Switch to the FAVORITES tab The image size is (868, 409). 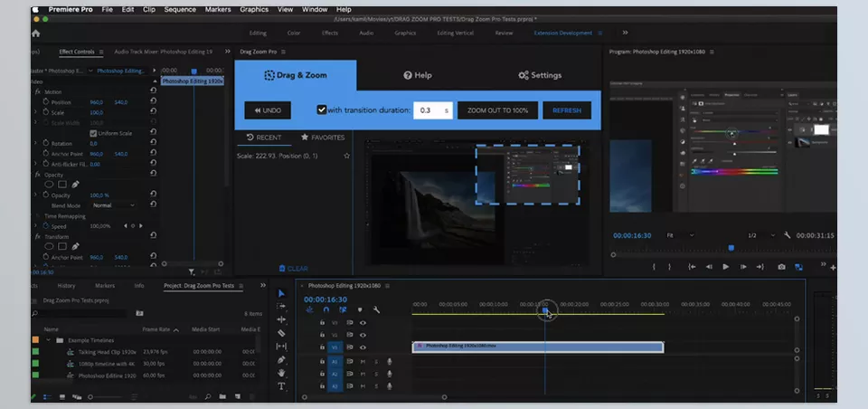point(323,138)
